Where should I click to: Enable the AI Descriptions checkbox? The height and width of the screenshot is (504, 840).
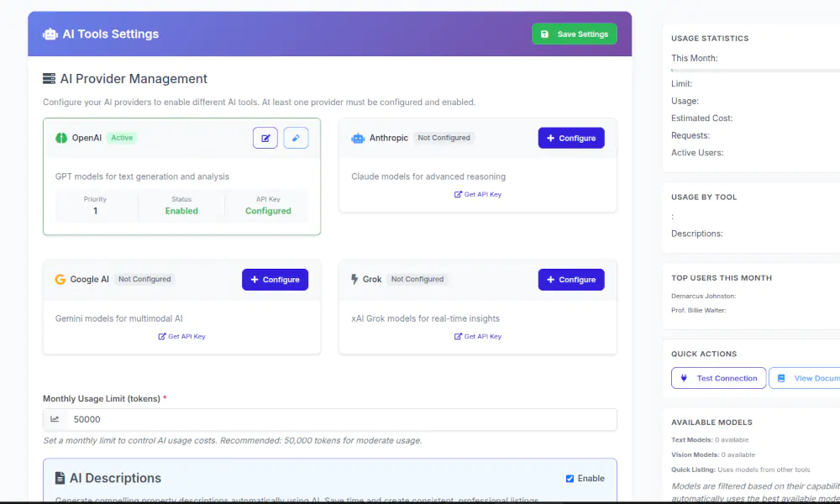(x=568, y=478)
